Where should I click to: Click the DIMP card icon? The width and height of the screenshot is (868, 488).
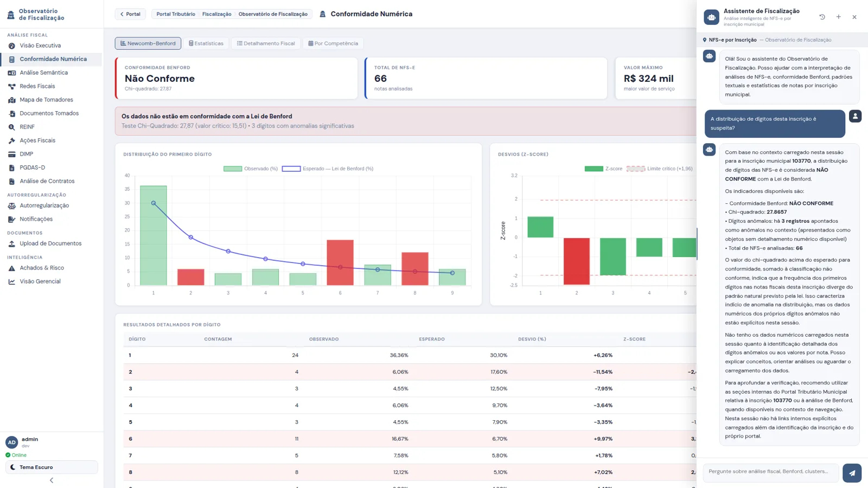11,154
